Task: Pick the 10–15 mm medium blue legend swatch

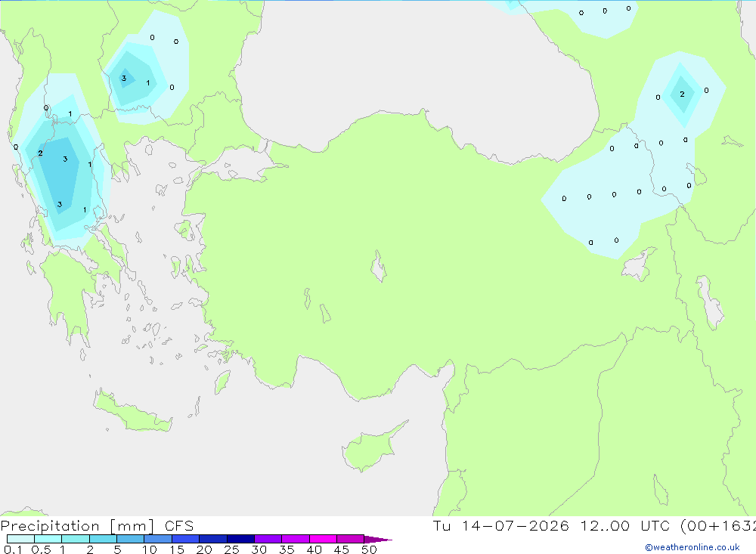Action: click(x=158, y=539)
